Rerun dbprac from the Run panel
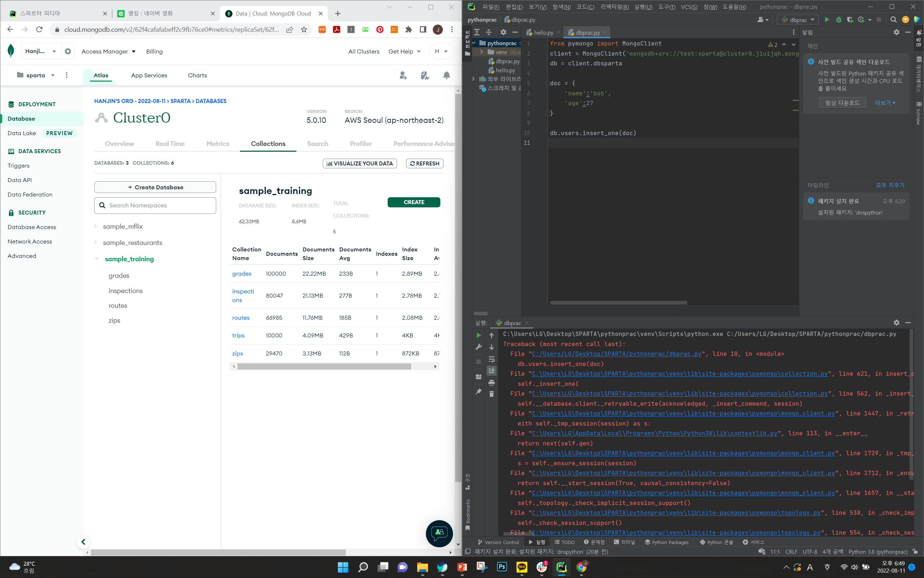This screenshot has height=578, width=924. click(478, 335)
